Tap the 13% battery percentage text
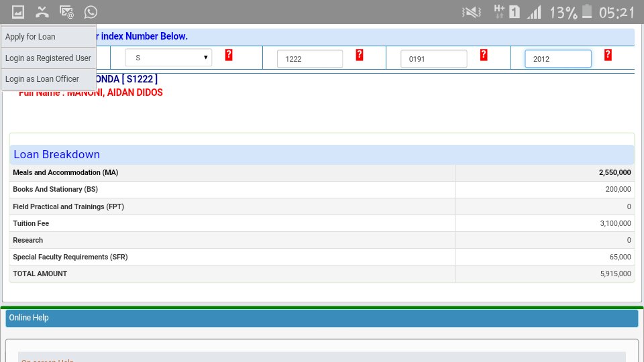Screen dimensions: 644x362 (x=563, y=13)
